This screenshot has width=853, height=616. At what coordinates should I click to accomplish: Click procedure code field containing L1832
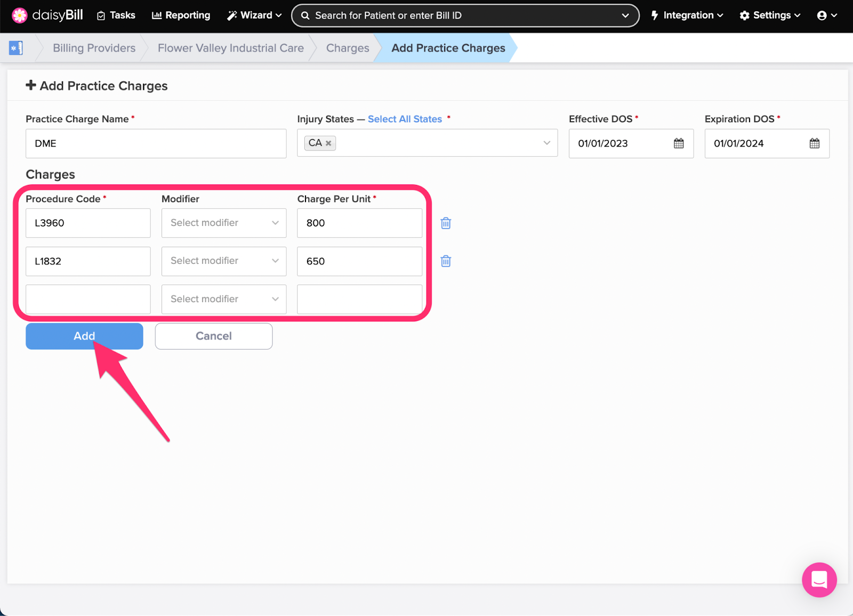[88, 261]
